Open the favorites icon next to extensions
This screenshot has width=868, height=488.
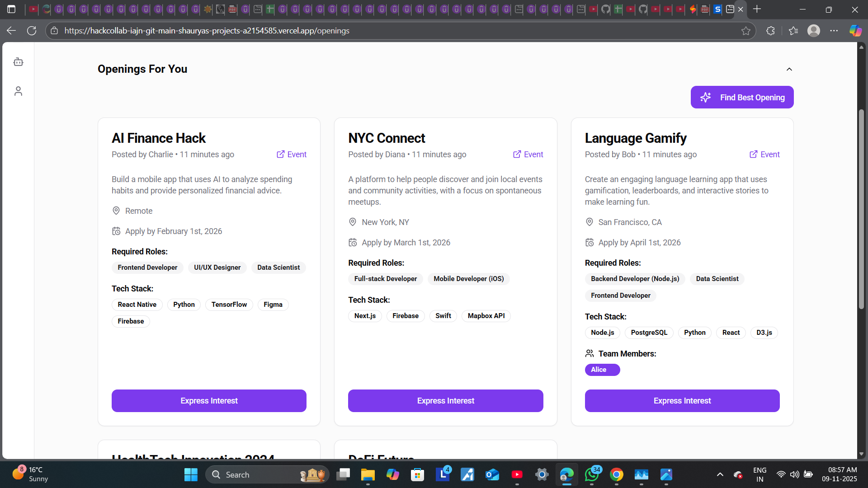click(x=793, y=31)
